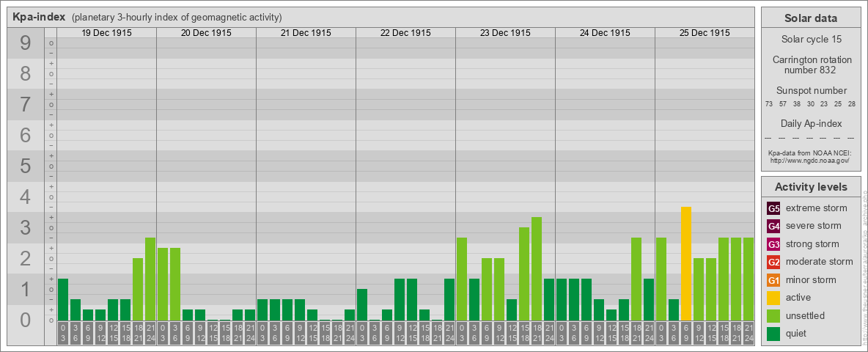Screen dimensions: 868x352
Task: Click sunspot value 38
Action: [797, 104]
